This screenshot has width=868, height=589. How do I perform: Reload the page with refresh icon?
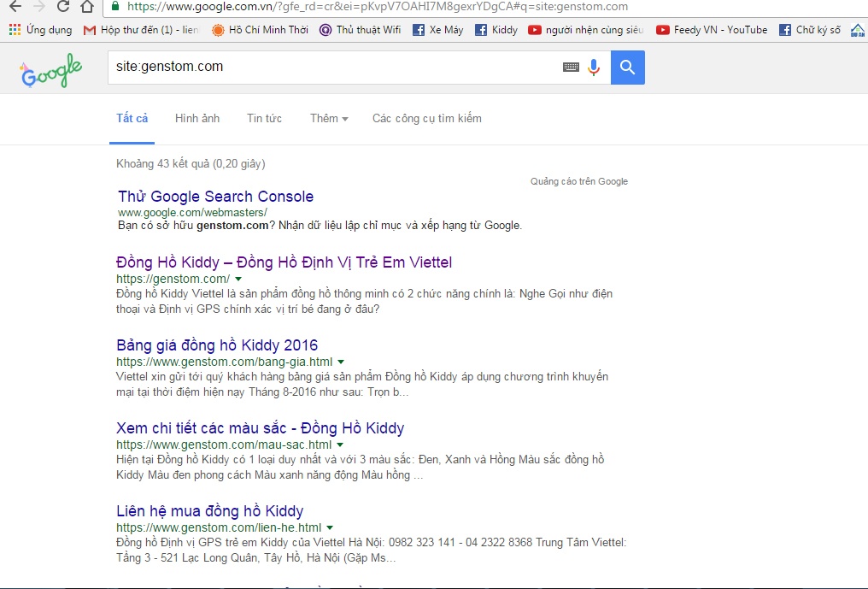tap(63, 6)
